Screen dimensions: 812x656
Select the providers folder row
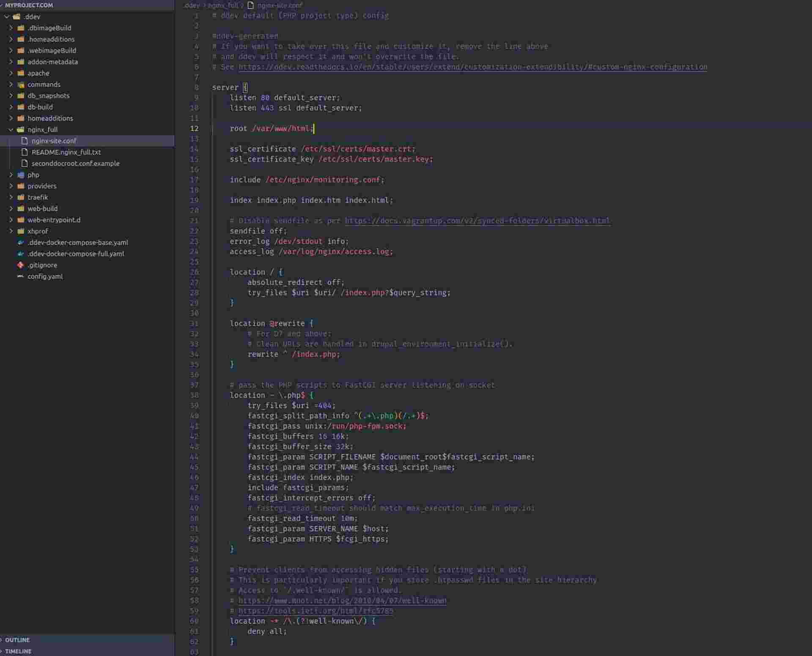87,186
